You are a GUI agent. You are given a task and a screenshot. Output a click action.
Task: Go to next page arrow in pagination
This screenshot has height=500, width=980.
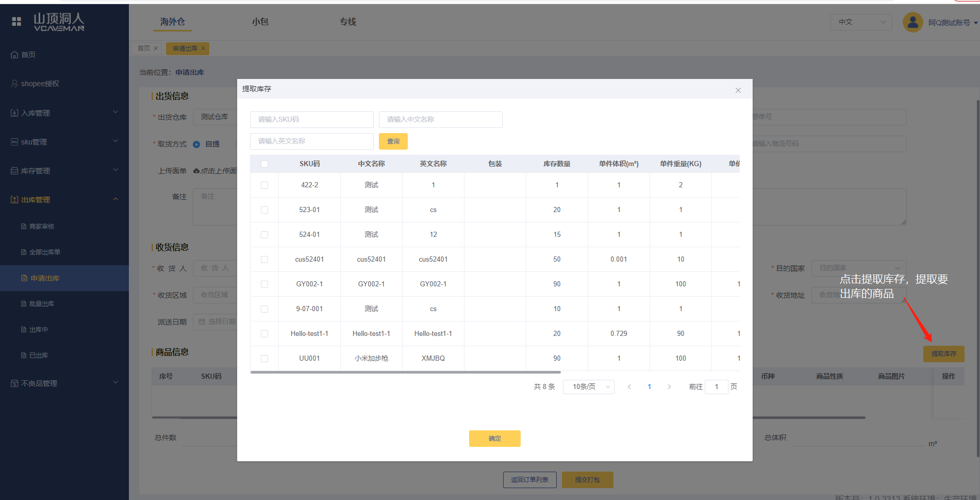669,386
